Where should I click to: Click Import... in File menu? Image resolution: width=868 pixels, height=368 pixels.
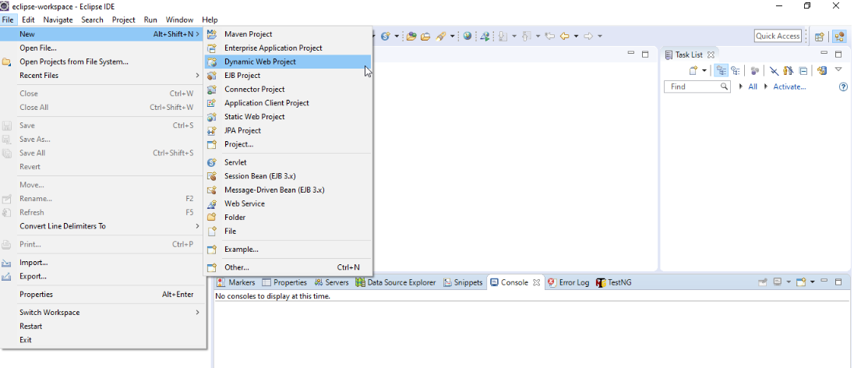pyautogui.click(x=104, y=263)
